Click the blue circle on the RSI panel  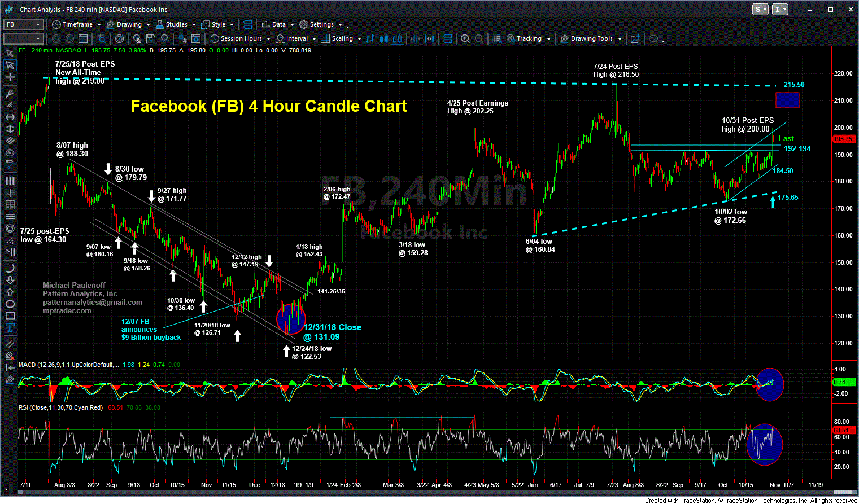tap(765, 444)
